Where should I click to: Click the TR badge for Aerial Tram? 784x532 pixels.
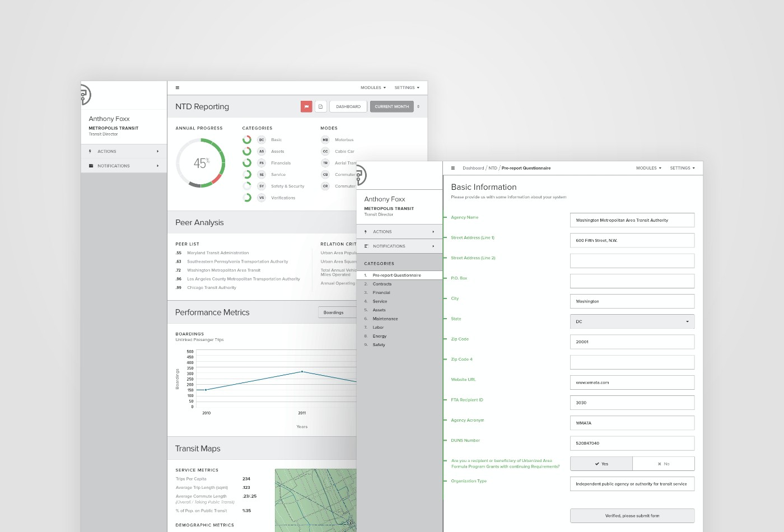pyautogui.click(x=325, y=163)
